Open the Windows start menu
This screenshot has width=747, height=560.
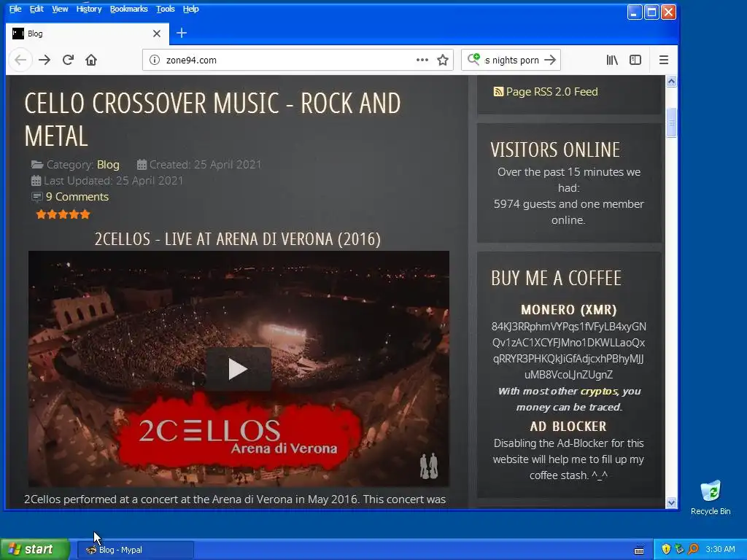tap(35, 550)
